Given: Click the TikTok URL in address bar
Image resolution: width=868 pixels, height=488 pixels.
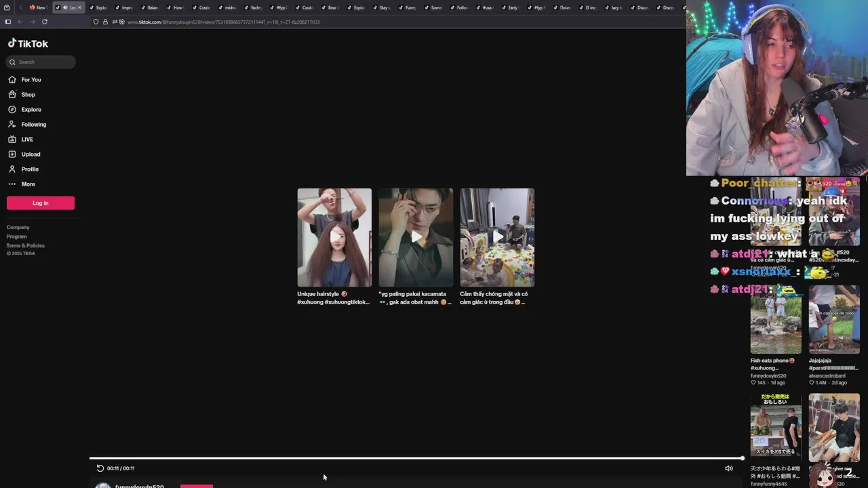Looking at the screenshot, I should click(224, 22).
